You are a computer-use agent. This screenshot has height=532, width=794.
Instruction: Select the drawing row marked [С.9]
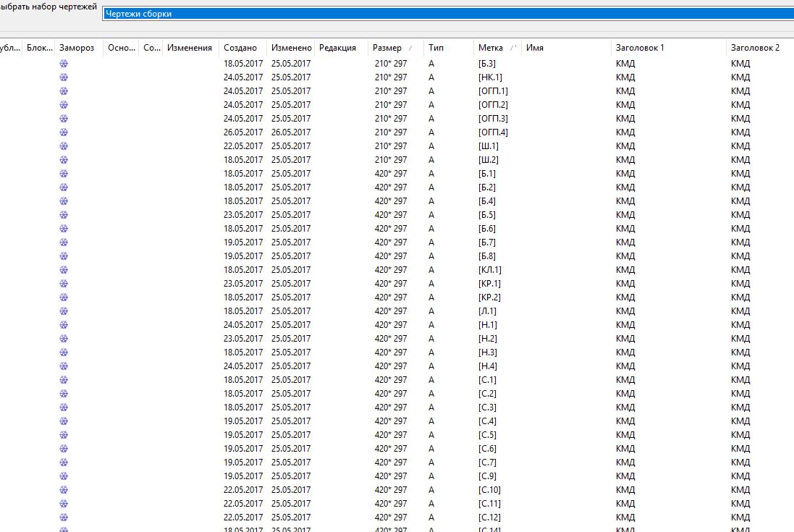pyautogui.click(x=487, y=476)
